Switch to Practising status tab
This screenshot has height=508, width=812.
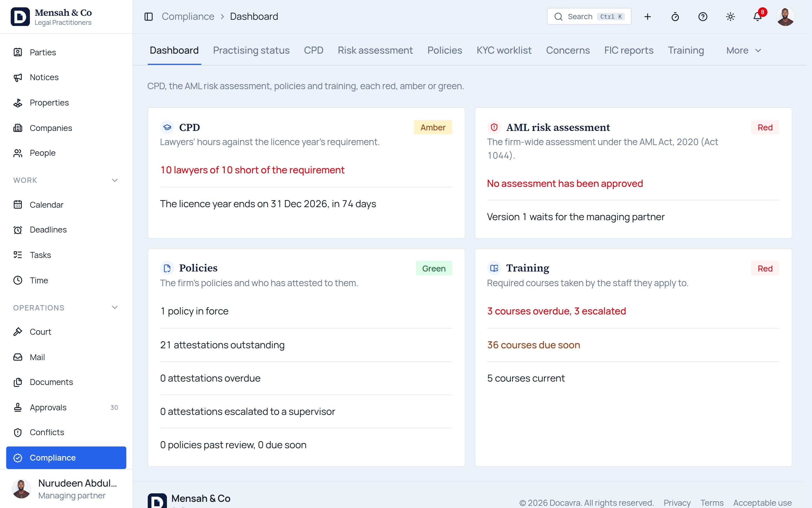coord(251,51)
